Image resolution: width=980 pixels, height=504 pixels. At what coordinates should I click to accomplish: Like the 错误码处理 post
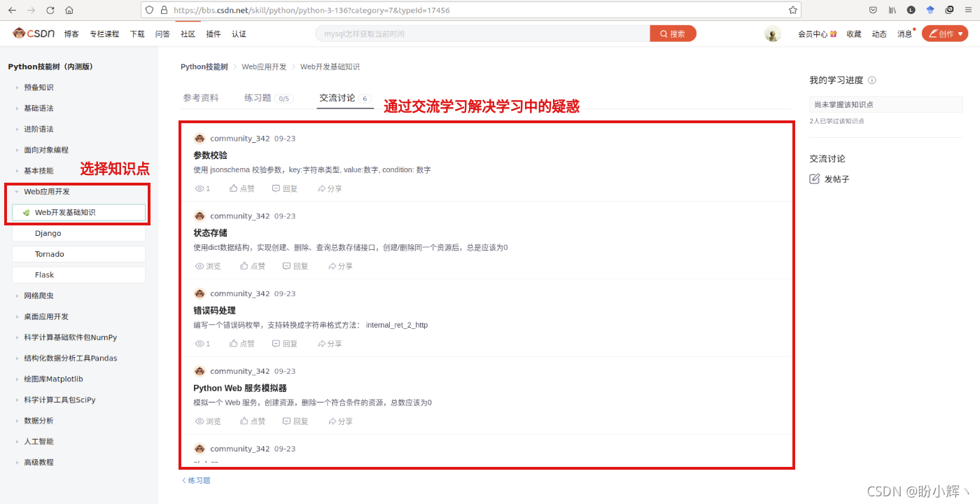tap(242, 344)
